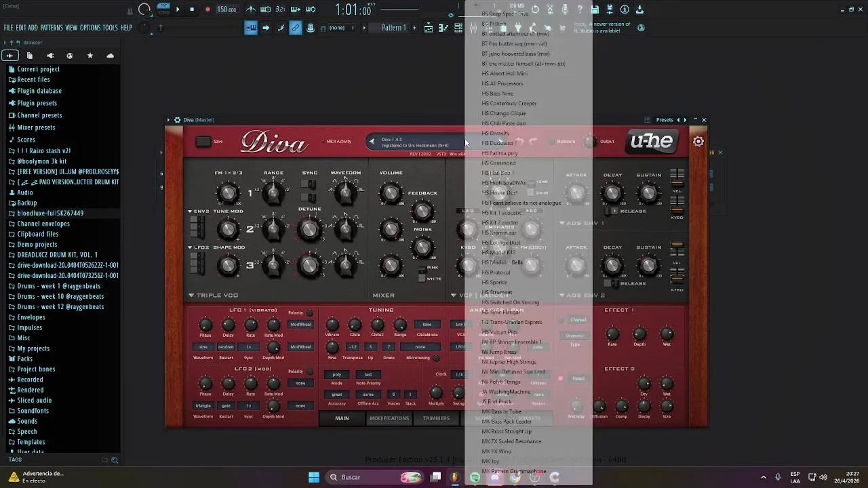Adjust the VOLUME knob in mixer section

[391, 193]
